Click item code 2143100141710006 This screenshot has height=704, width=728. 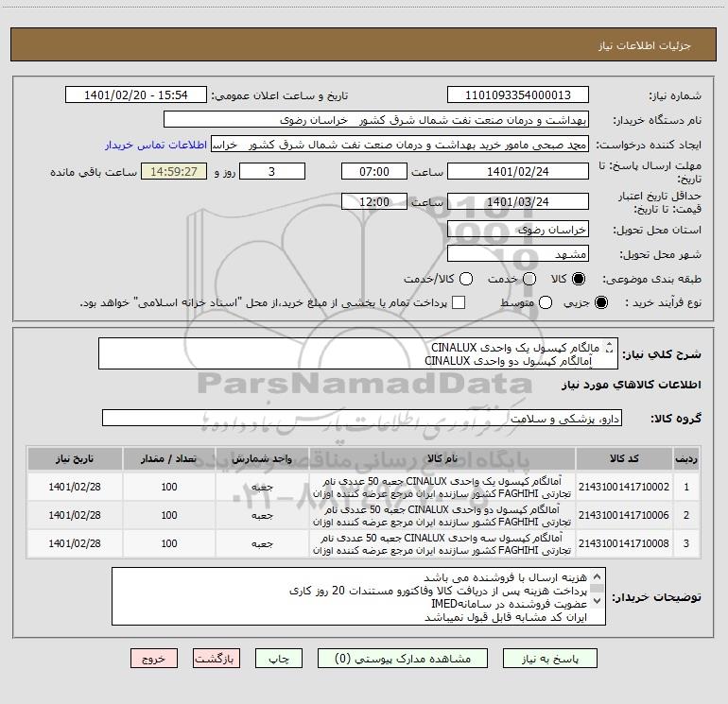[624, 515]
